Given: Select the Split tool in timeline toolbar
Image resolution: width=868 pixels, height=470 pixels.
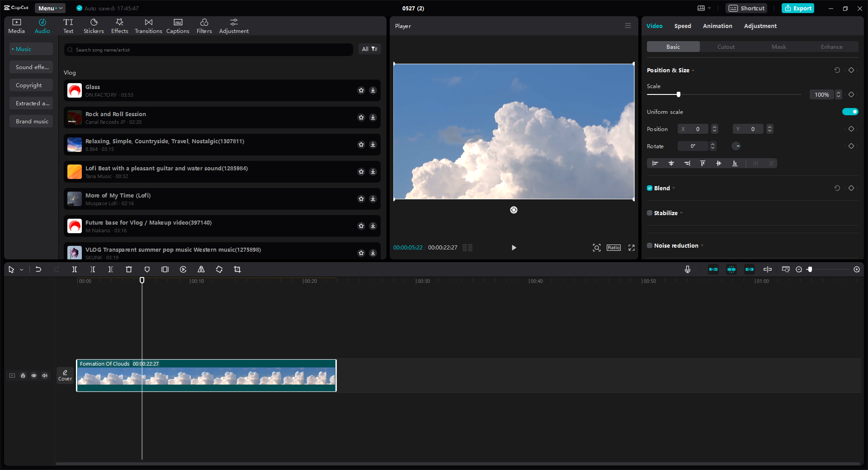Looking at the screenshot, I should (75, 269).
